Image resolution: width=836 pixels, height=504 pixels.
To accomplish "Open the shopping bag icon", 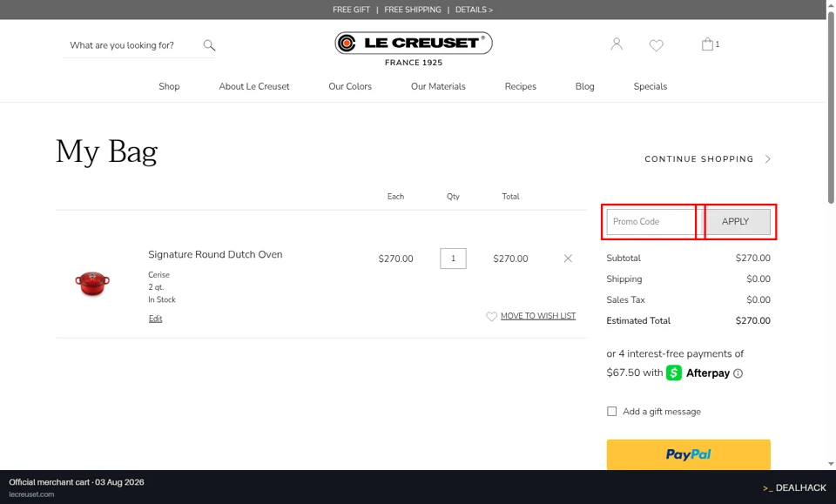I will click(707, 44).
